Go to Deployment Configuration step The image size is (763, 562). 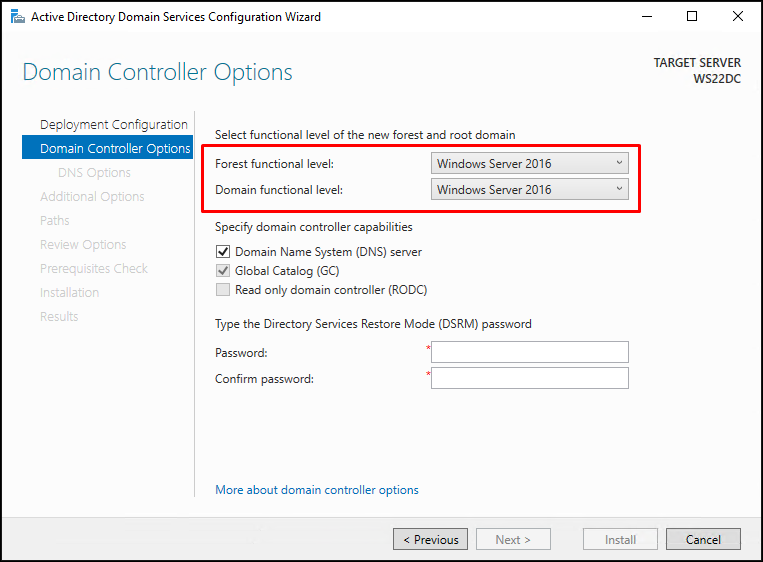[x=113, y=125]
